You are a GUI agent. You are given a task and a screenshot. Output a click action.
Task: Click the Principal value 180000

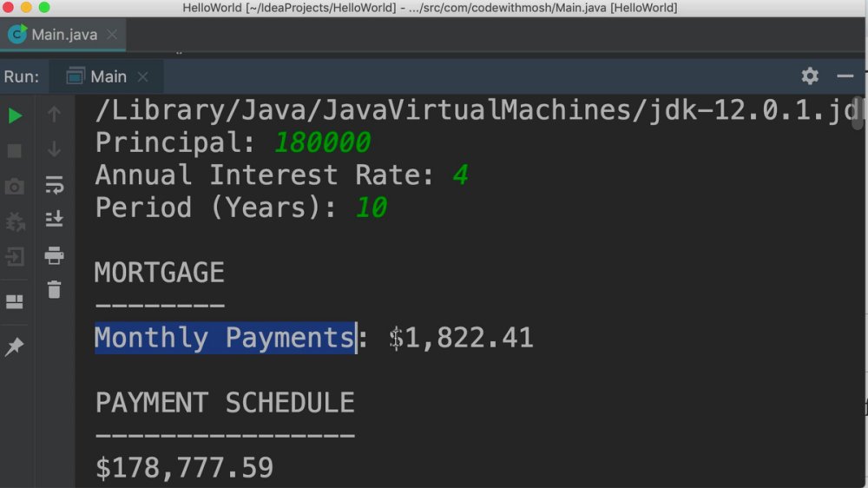(322, 143)
